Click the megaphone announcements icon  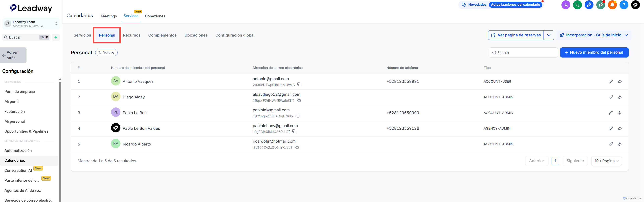pyautogui.click(x=601, y=5)
